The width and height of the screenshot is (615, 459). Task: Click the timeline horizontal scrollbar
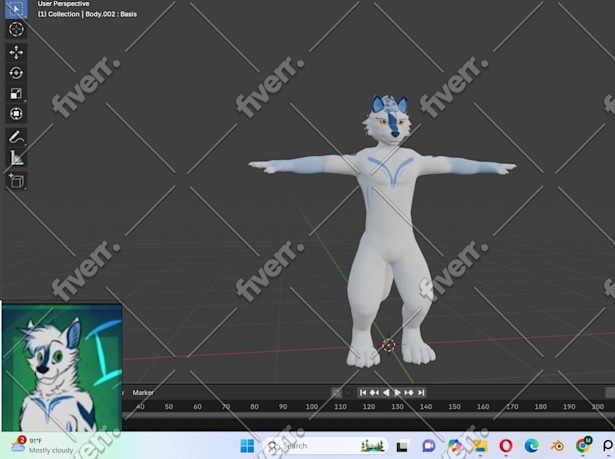(368, 415)
